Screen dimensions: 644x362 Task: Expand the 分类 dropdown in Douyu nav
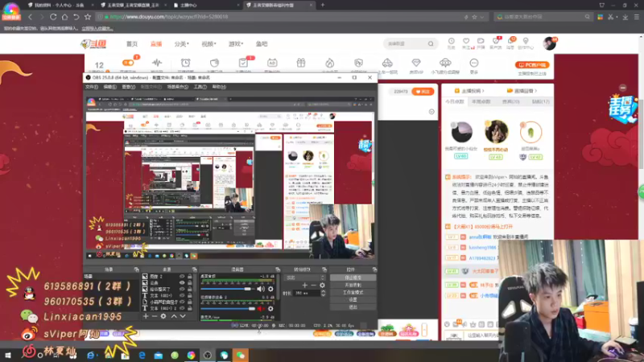[x=182, y=44]
